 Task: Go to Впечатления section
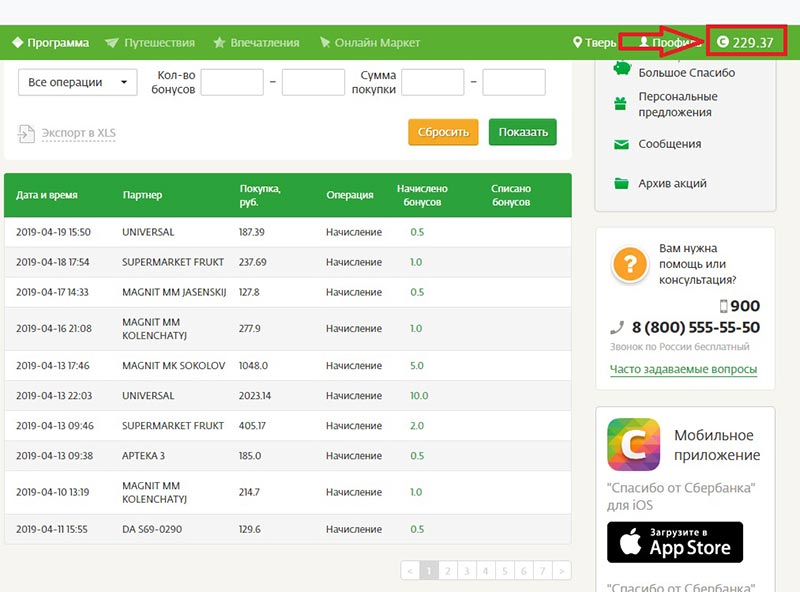coord(256,43)
